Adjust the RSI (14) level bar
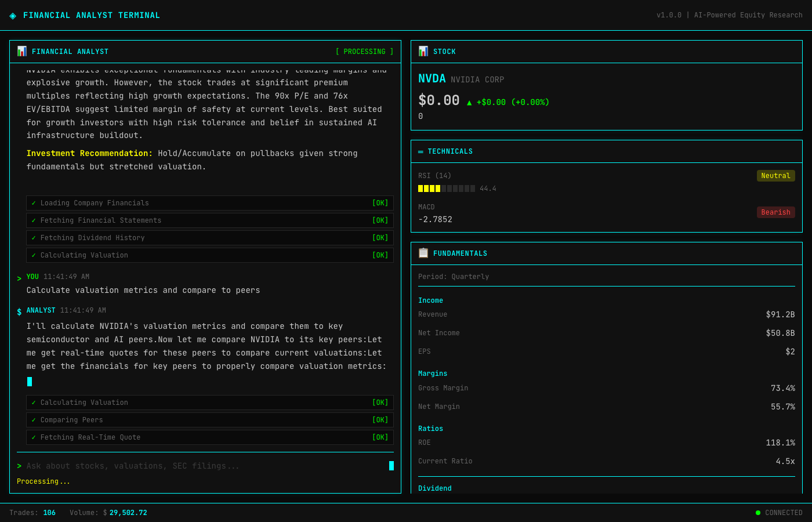Viewport: 812px width, 522px height. [447, 188]
